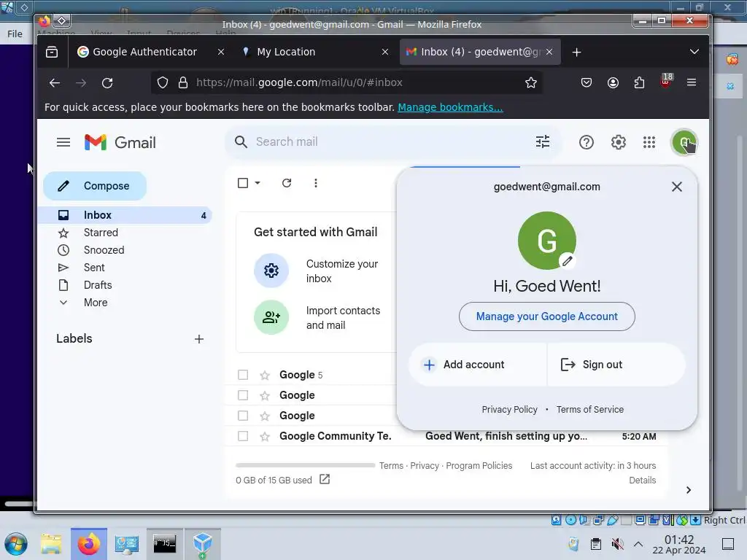Click the storage usage progress bar
Screen dimensions: 747x560
click(x=306, y=465)
